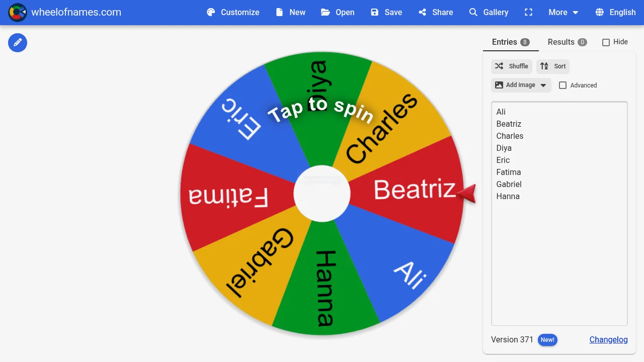Click the Open folder icon

pyautogui.click(x=326, y=13)
